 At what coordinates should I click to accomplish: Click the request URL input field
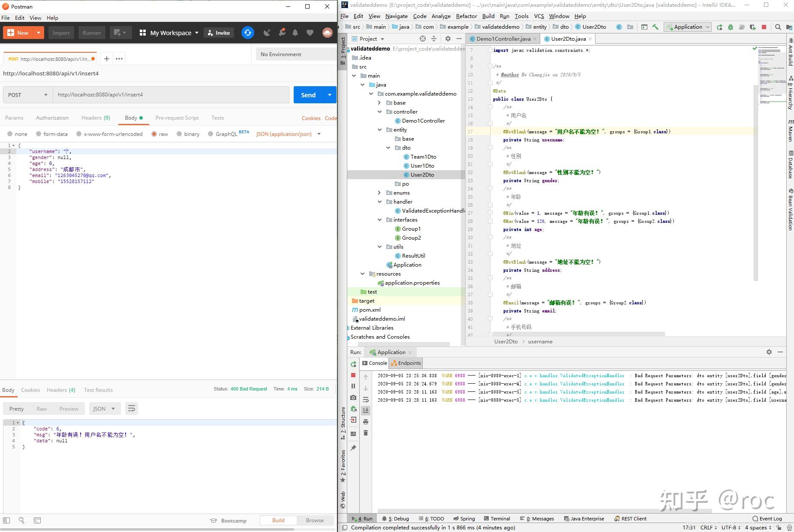(171, 95)
